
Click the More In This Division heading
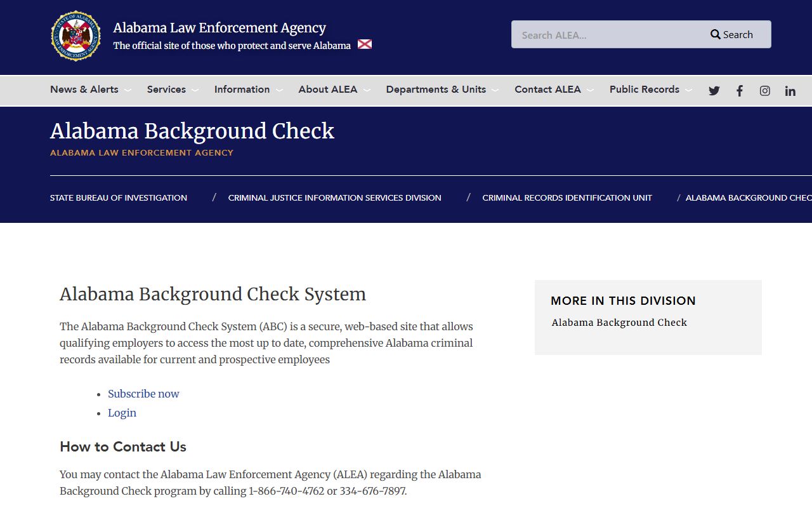coord(623,301)
